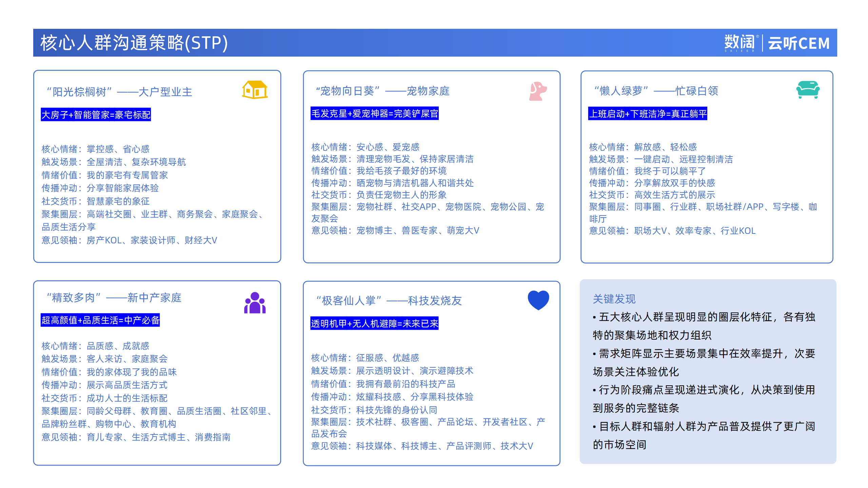Click the teal sofa icon
Viewport: 868px width, 488px height.
808,90
